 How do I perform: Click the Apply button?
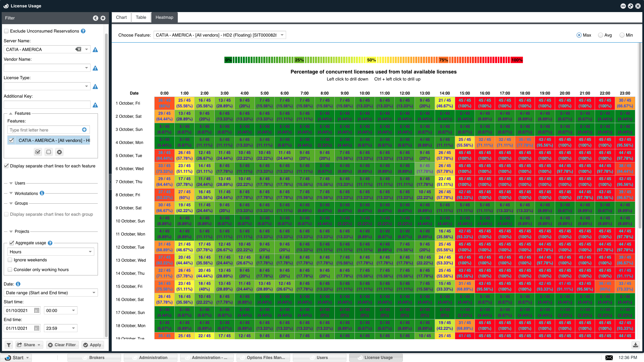pyautogui.click(x=92, y=345)
